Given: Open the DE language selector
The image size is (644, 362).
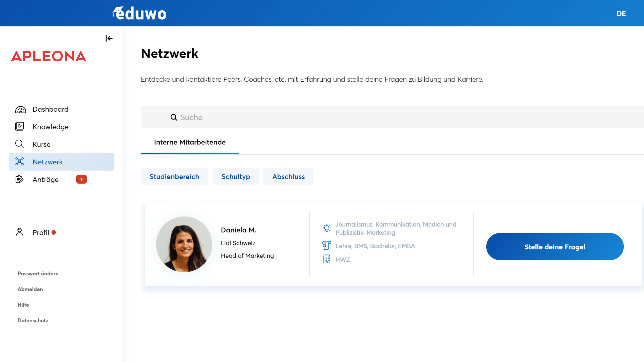Looking at the screenshot, I should click(621, 13).
